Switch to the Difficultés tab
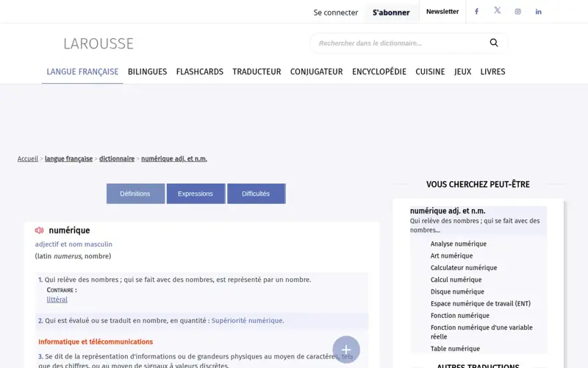The height and width of the screenshot is (368, 588). [256, 194]
